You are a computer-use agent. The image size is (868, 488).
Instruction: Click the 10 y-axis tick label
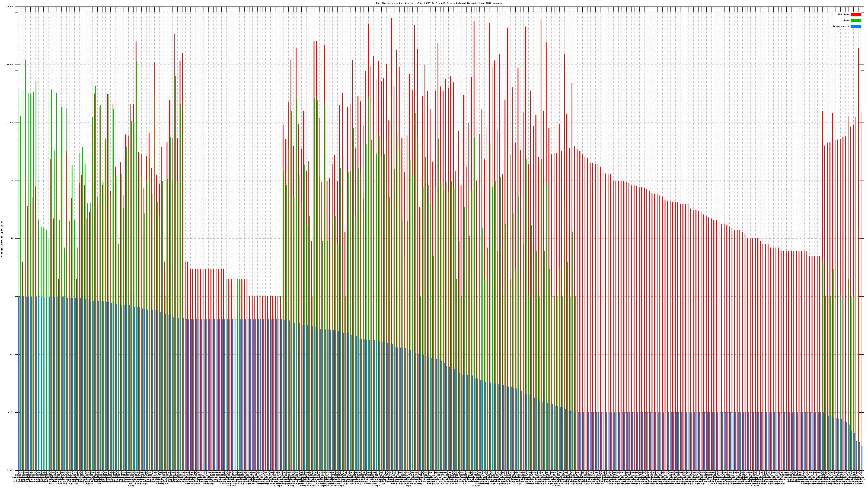(12, 239)
